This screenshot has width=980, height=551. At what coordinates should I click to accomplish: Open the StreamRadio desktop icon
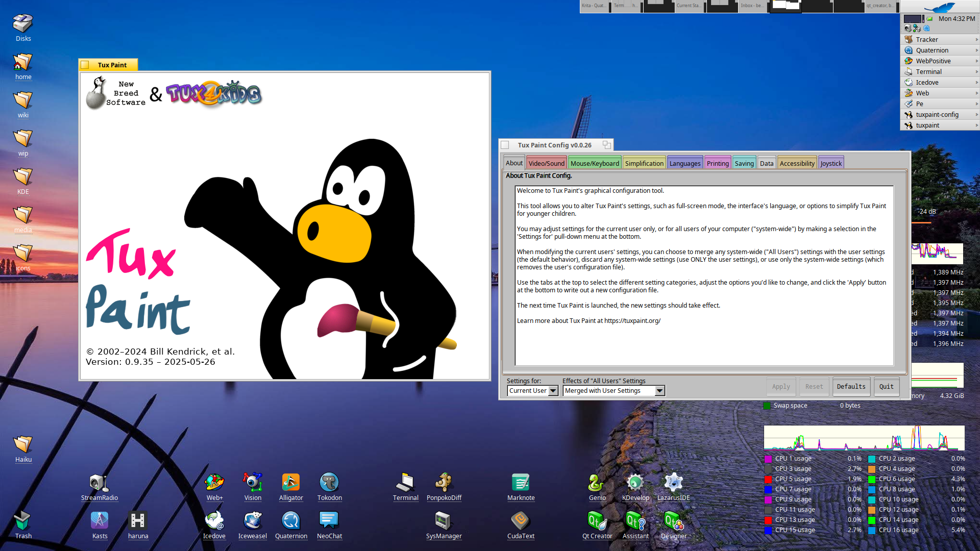(99, 483)
